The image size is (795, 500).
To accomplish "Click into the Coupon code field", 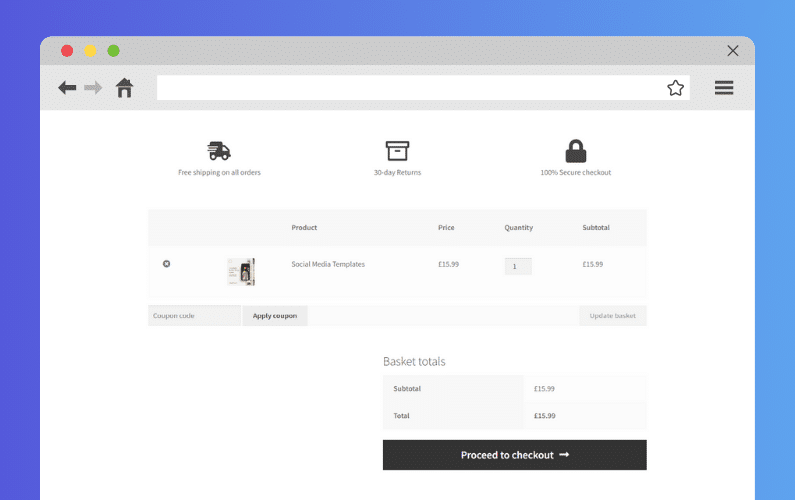I will tap(195, 315).
